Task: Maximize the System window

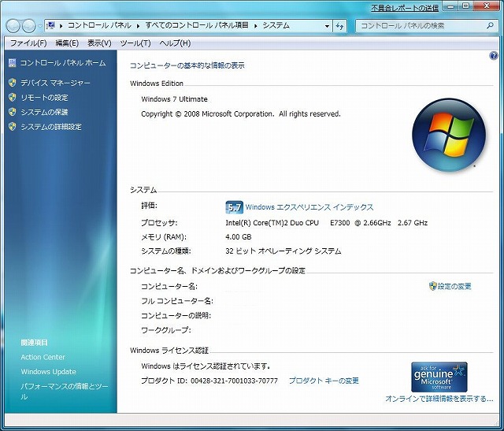Action: (x=465, y=7)
